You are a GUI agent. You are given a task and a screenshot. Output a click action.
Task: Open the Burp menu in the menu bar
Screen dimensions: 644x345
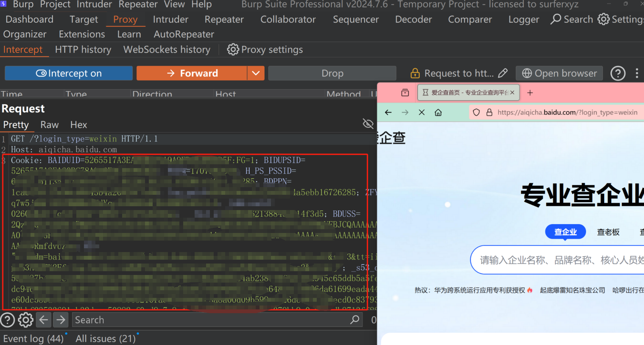(23, 4)
